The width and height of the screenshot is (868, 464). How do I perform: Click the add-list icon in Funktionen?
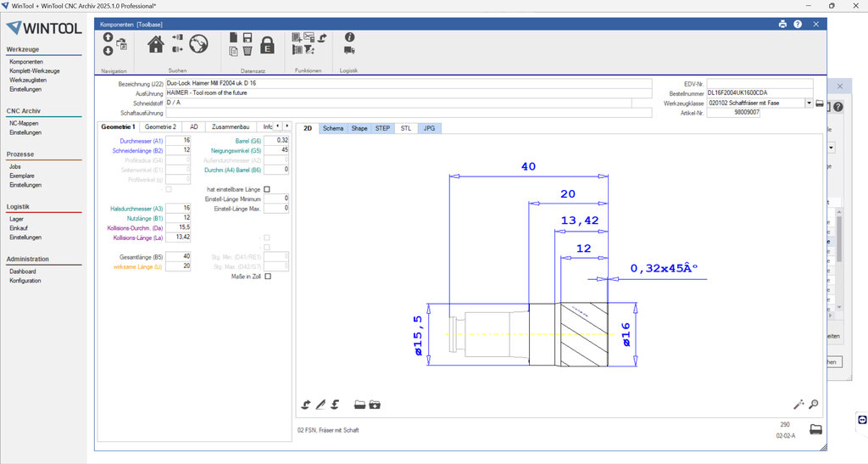point(297,37)
